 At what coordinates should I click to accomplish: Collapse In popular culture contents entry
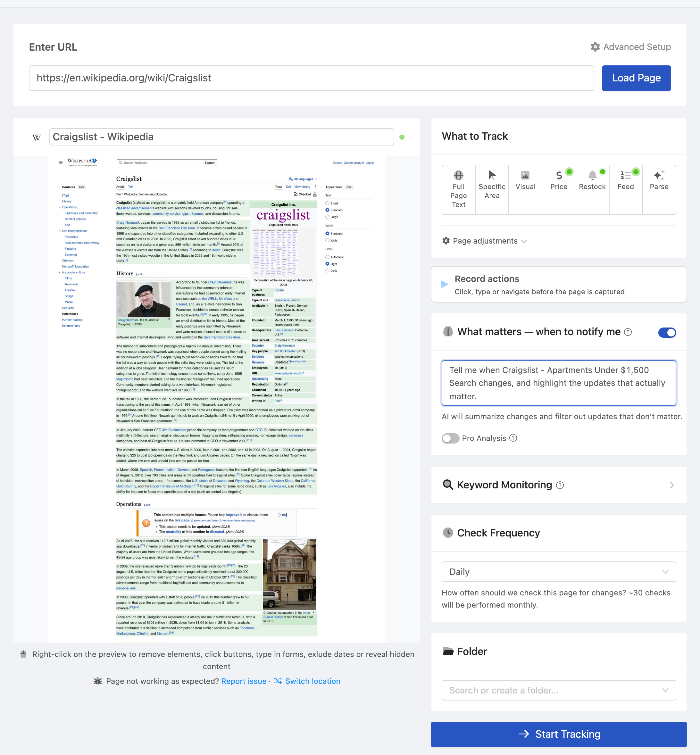point(60,272)
